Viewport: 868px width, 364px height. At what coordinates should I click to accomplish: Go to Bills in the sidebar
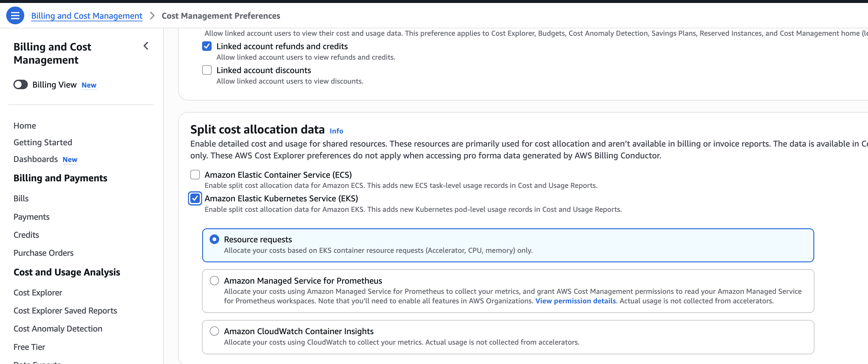21,198
